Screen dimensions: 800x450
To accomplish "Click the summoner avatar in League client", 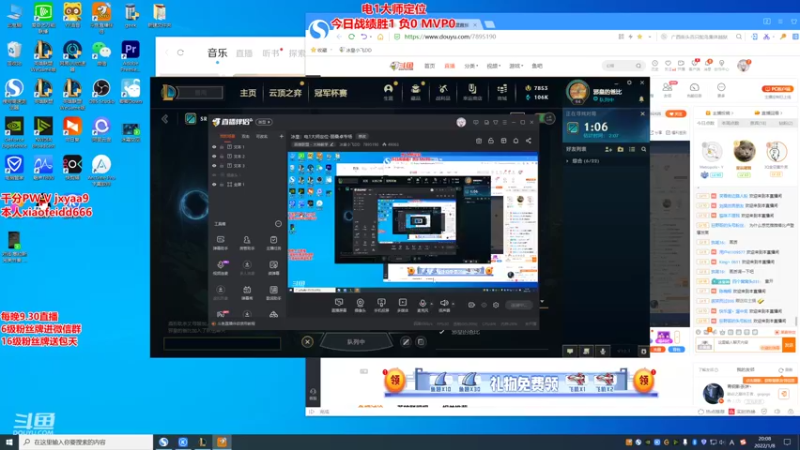I will pyautogui.click(x=578, y=92).
